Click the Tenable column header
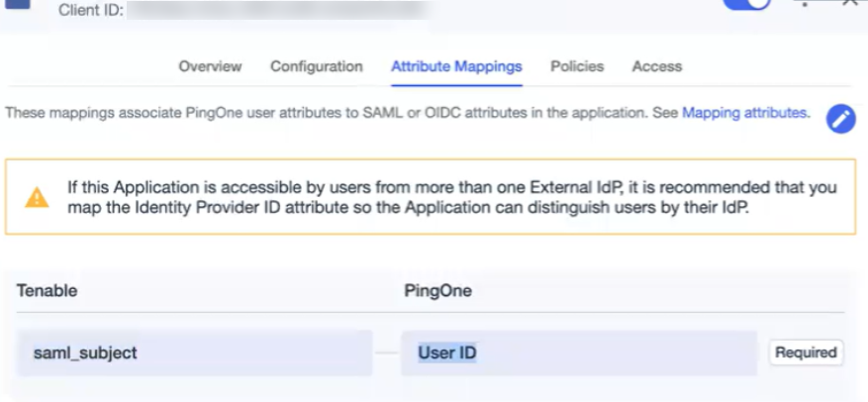Viewport: 868px width, 402px height. [x=48, y=291]
